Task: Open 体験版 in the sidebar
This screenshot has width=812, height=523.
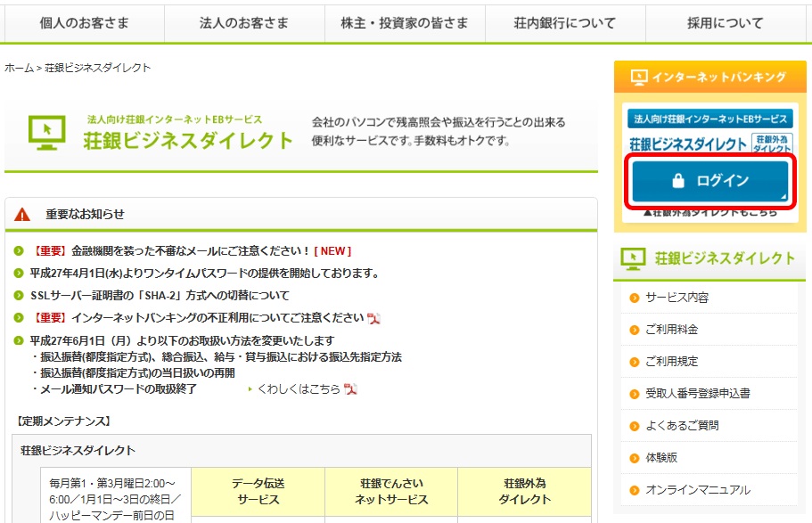Action: pyautogui.click(x=661, y=458)
